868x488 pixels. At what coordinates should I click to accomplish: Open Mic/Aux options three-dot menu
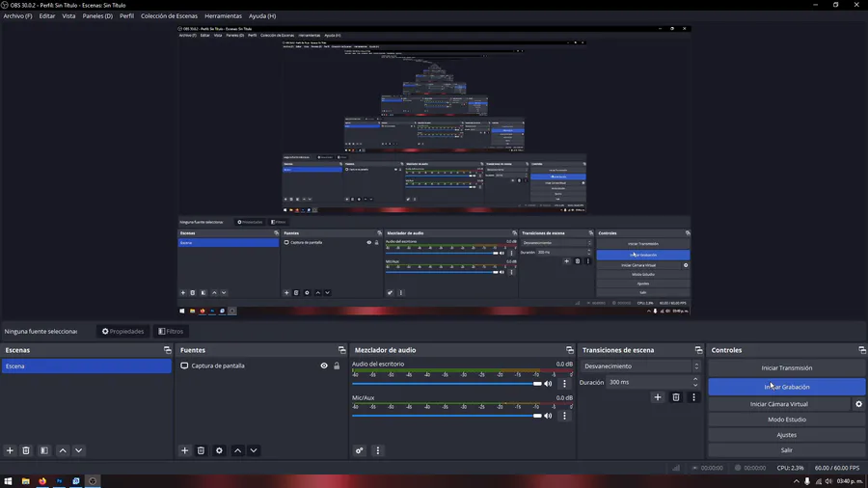click(564, 416)
